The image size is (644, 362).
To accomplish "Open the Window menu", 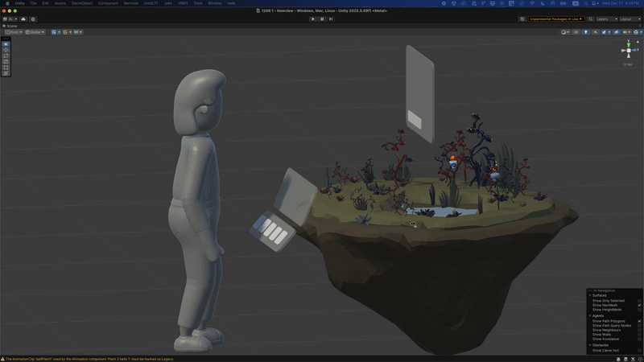I will (215, 3).
